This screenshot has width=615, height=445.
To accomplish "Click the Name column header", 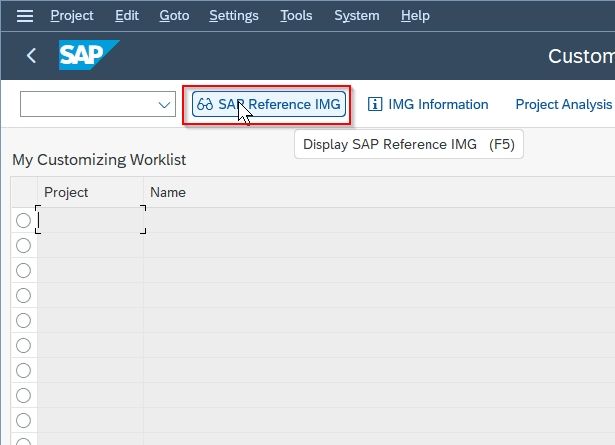I will pyautogui.click(x=168, y=192).
